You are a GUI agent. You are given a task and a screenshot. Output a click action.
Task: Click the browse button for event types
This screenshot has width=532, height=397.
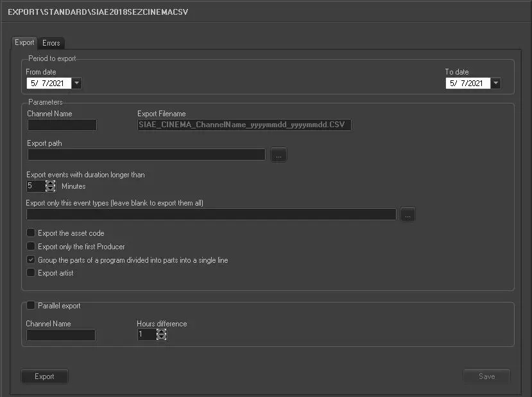point(408,215)
